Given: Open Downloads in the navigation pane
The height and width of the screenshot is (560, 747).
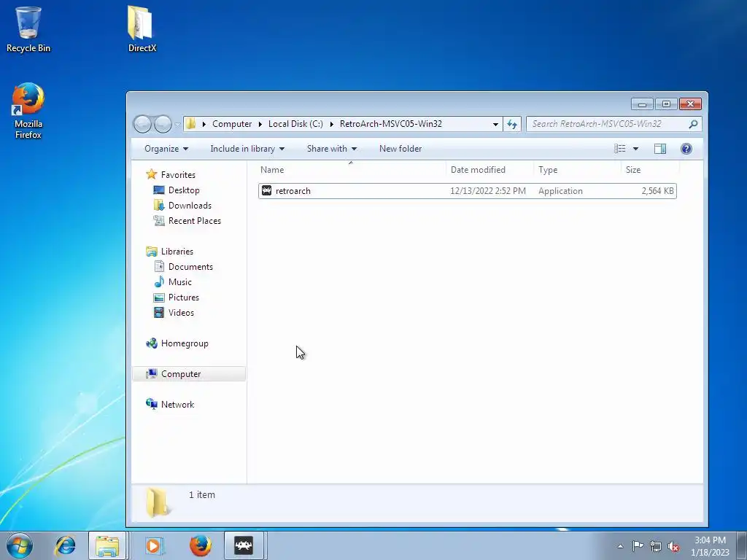Looking at the screenshot, I should pos(190,206).
